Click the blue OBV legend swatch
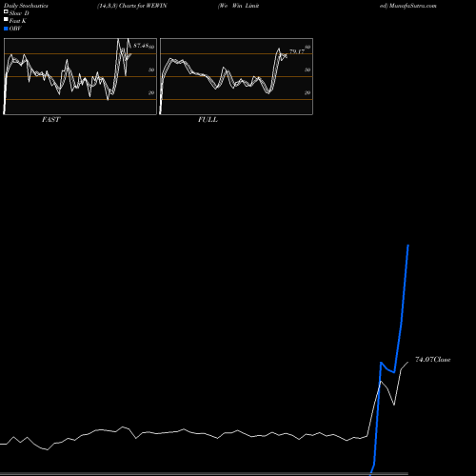 tap(6, 29)
